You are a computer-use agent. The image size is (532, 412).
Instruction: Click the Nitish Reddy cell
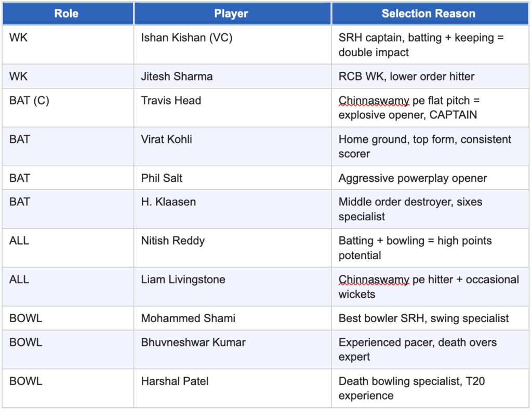232,248
